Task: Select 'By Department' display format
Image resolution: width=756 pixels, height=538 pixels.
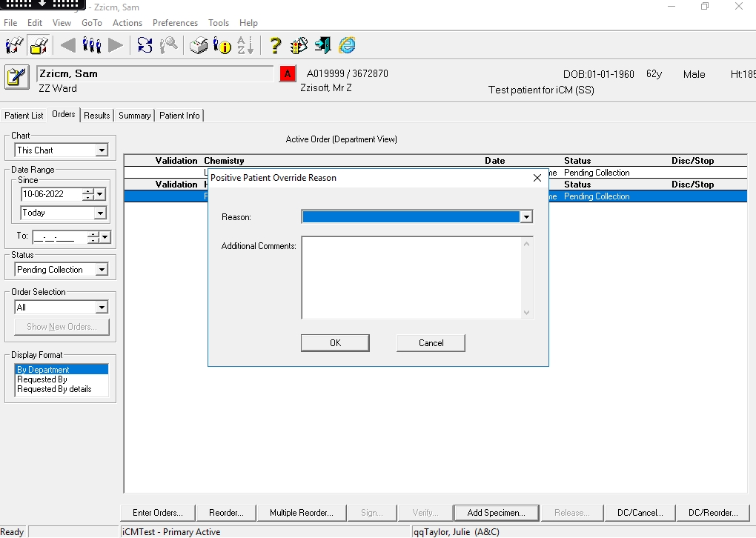Action: pos(62,370)
